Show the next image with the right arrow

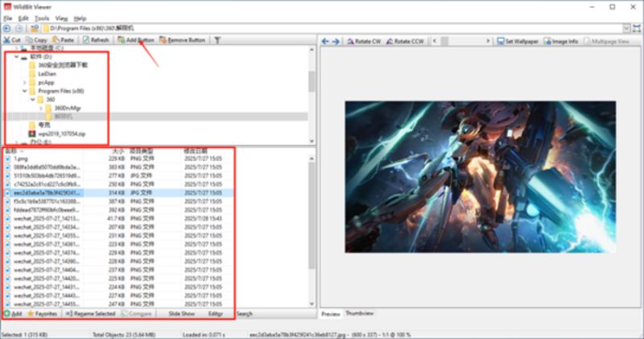336,41
